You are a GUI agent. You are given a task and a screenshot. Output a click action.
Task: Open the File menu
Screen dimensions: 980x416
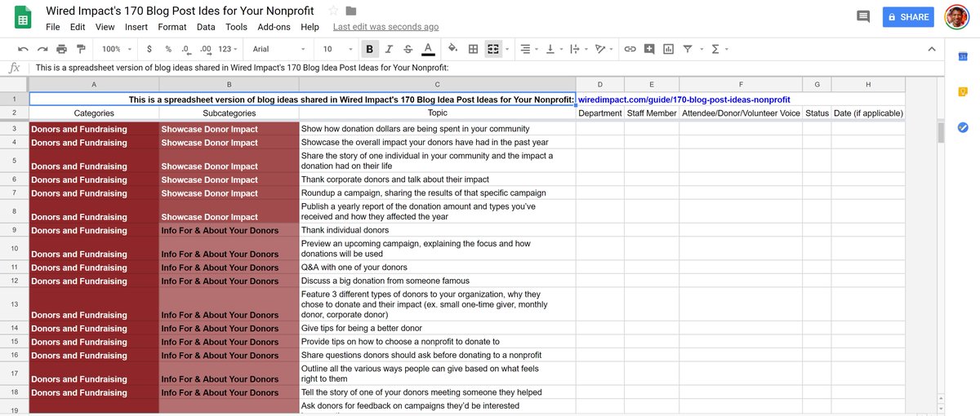(x=53, y=27)
